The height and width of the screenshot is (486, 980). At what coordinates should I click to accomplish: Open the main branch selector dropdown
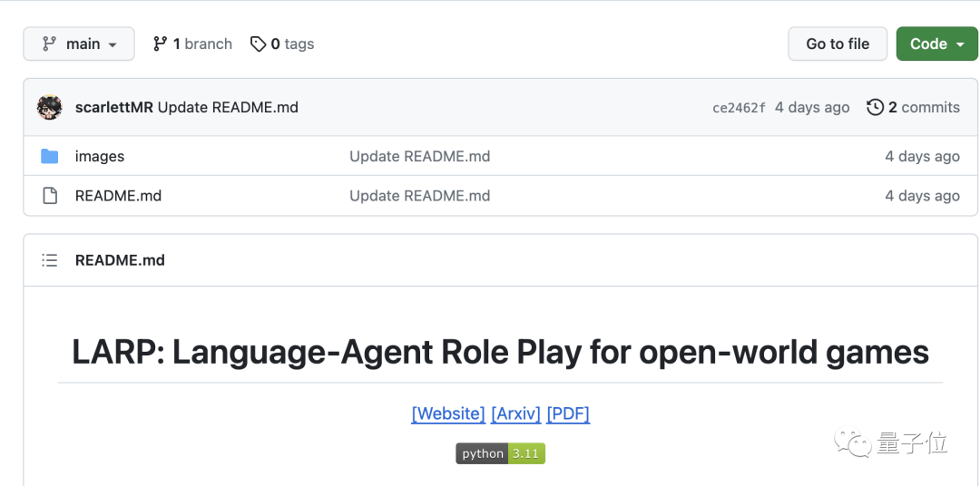click(79, 44)
